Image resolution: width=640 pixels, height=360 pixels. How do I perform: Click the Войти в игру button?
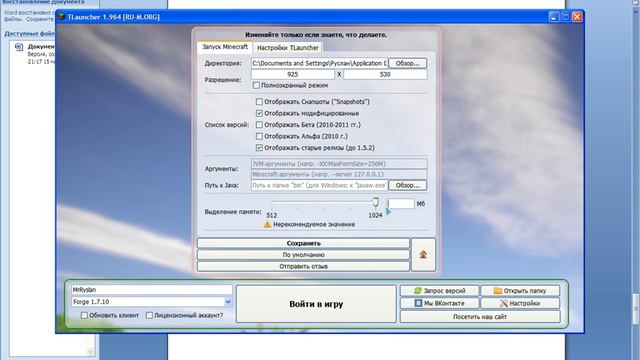(316, 304)
